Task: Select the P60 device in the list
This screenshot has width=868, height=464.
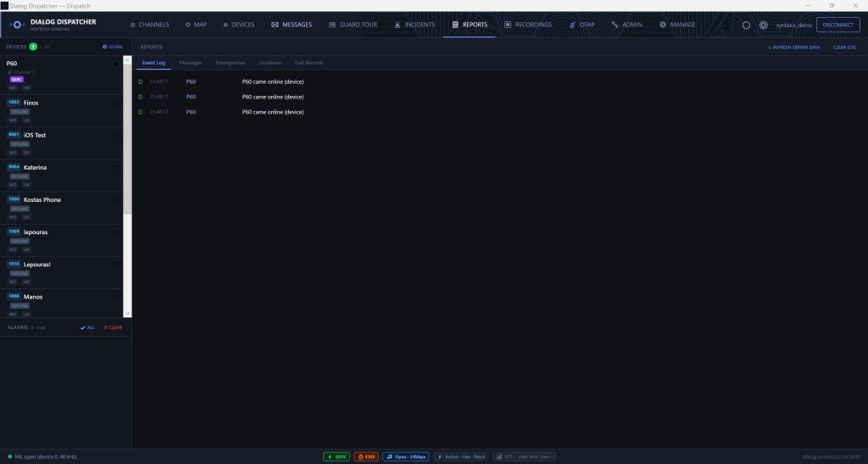Action: click(x=61, y=75)
